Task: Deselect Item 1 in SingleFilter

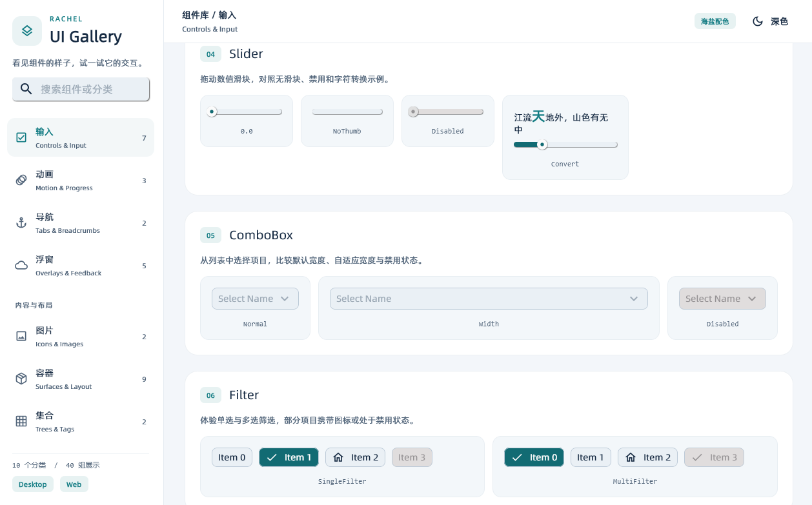Action: 289,457
